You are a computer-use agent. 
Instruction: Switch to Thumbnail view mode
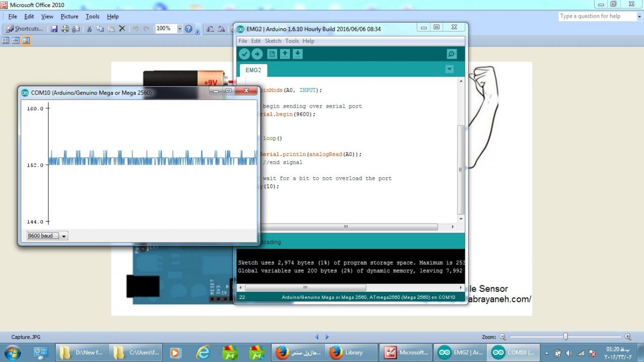tap(6, 40)
